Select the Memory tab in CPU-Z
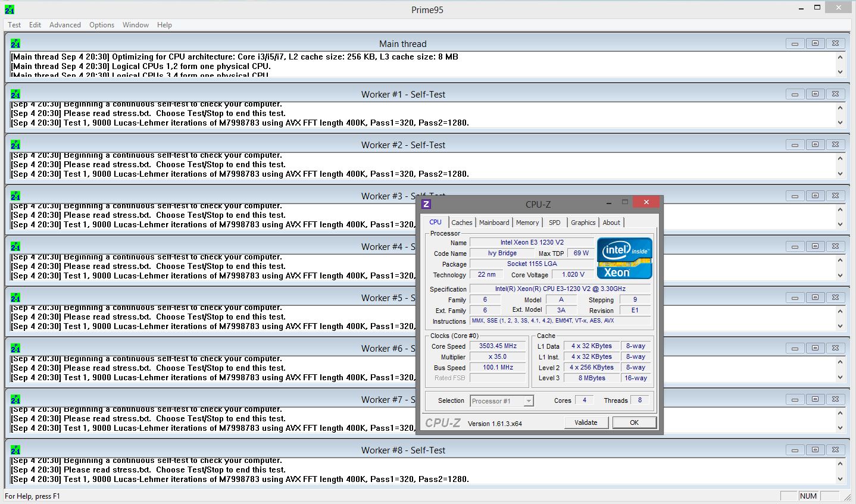This screenshot has width=856, height=504. point(527,223)
